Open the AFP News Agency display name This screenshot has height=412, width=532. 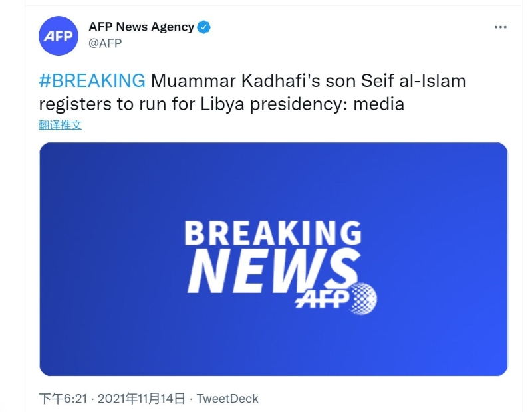(141, 27)
